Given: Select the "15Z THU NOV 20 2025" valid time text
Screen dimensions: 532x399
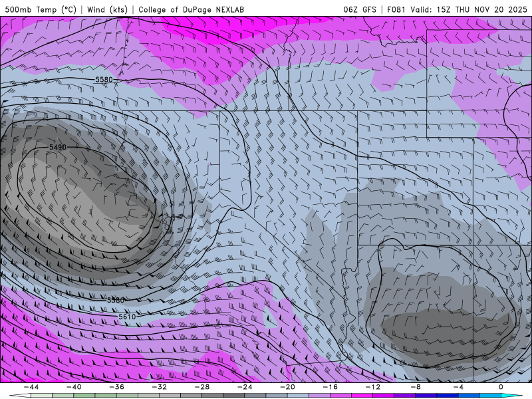Looking at the screenshot, I should [x=481, y=9].
